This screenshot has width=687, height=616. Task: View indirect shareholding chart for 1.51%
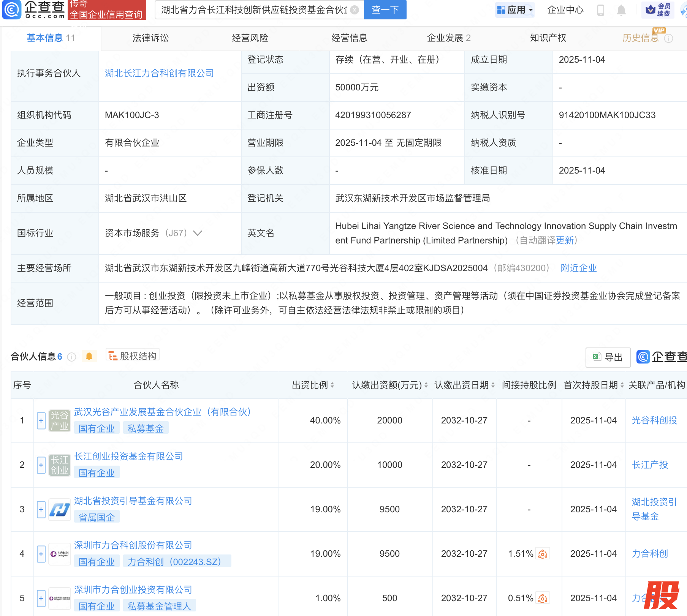click(x=543, y=554)
